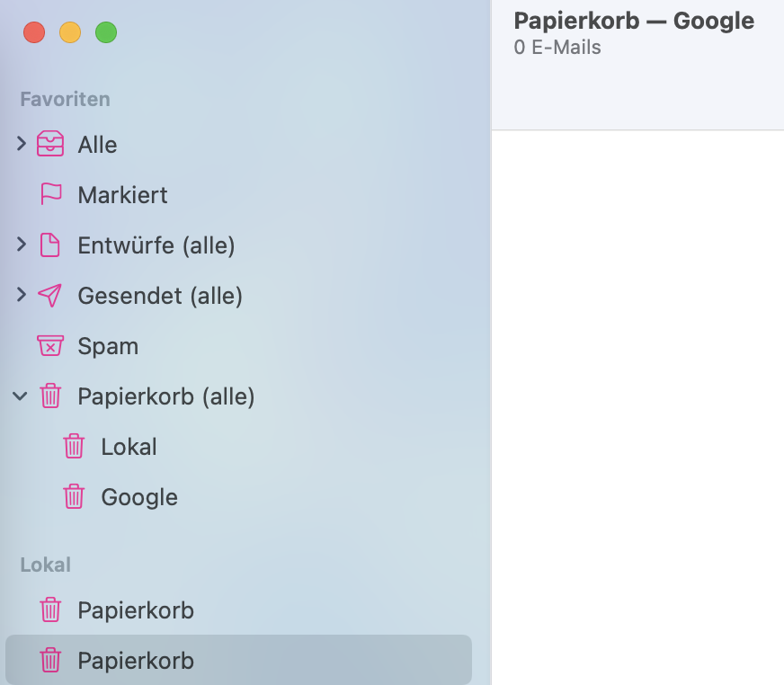The width and height of the screenshot is (784, 685).
Task: Close the Mail window with red button
Action: (x=34, y=33)
